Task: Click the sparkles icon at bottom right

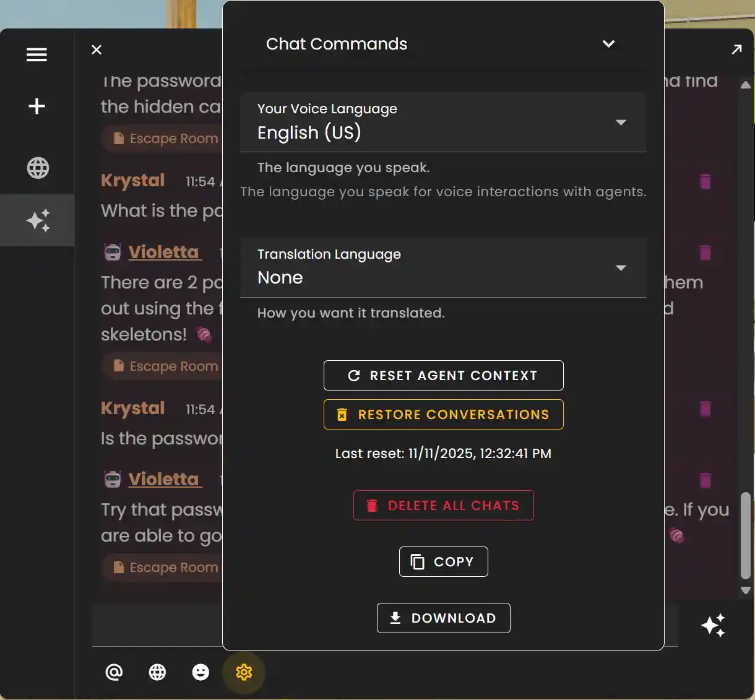Action: (713, 626)
